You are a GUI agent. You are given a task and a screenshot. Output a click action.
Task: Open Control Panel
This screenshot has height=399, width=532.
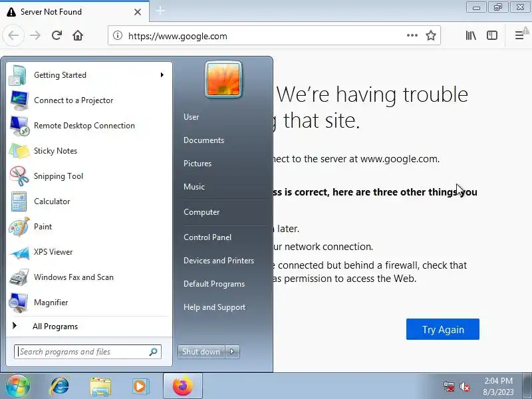[207, 237]
